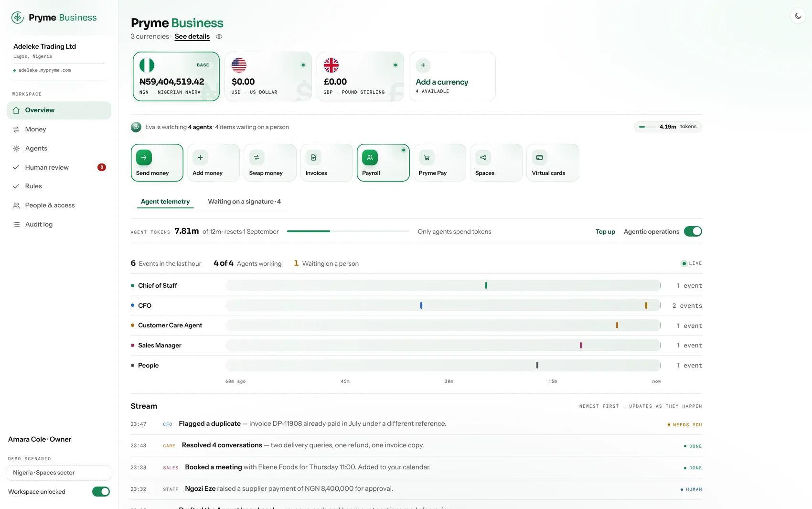Click the 4.19m tokens pill

click(x=668, y=127)
